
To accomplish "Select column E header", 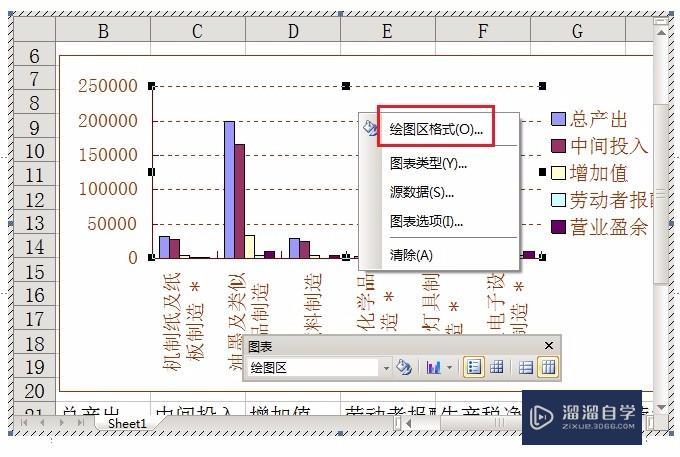I will pos(388,31).
